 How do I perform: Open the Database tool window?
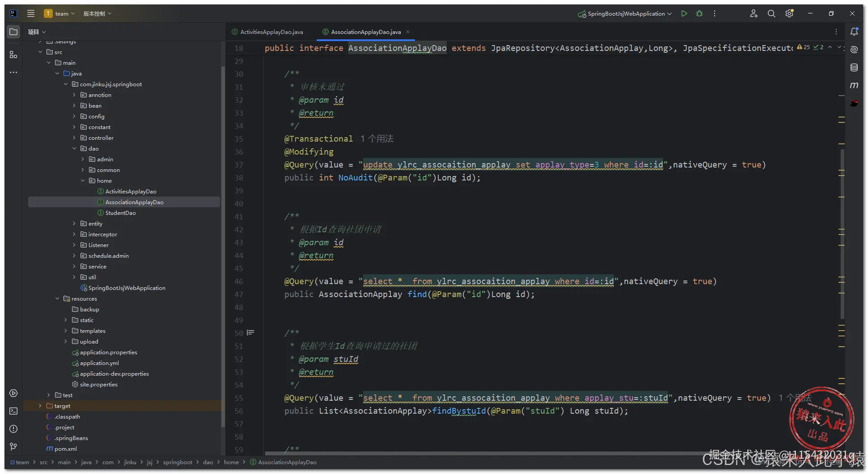854,67
